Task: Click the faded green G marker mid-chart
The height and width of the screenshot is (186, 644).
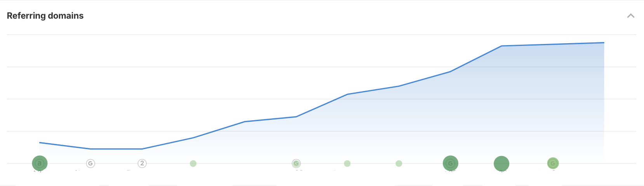Action: tap(296, 163)
